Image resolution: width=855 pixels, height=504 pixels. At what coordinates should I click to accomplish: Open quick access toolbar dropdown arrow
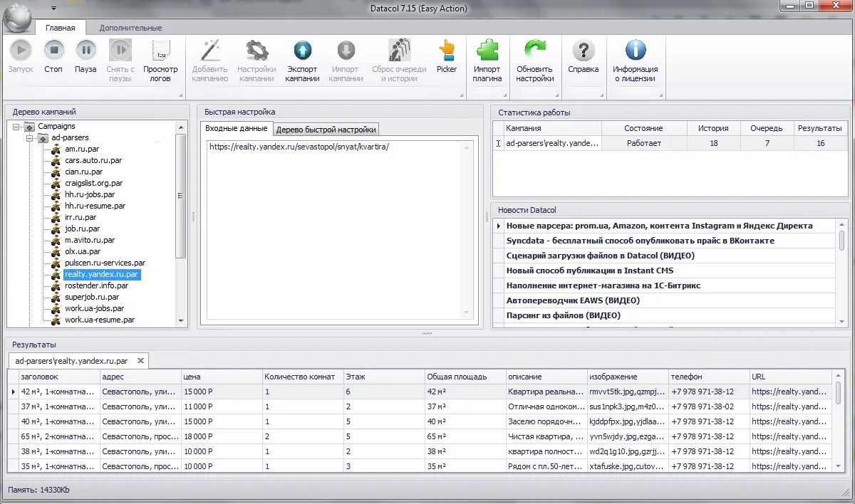point(54,9)
